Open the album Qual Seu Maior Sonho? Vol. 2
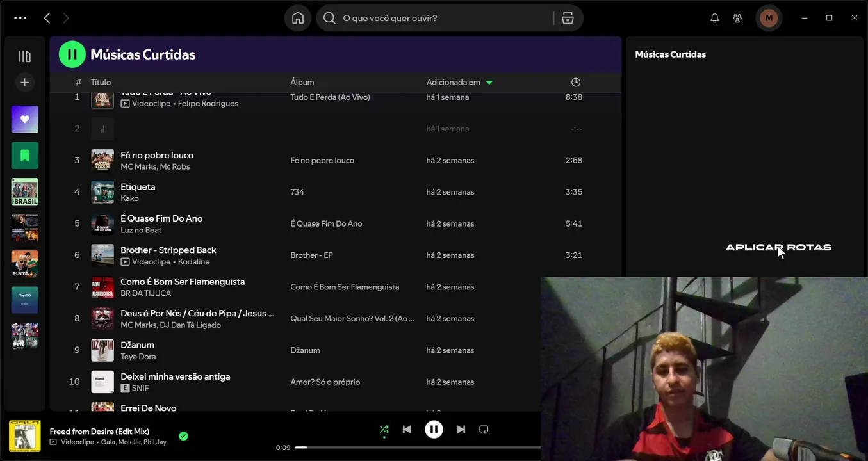This screenshot has height=461, width=868. pyautogui.click(x=352, y=318)
